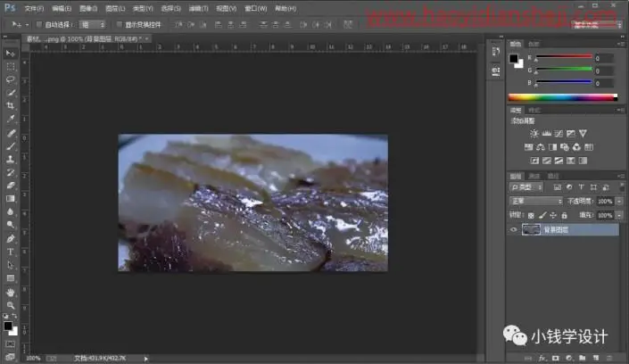Select the Eraser tool
The width and height of the screenshot is (629, 364).
(x=11, y=186)
